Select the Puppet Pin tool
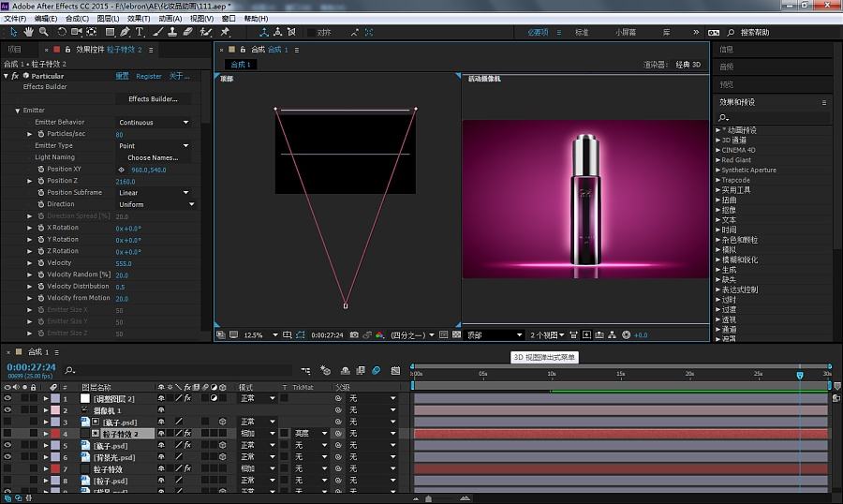The image size is (843, 504). pyautogui.click(x=225, y=32)
